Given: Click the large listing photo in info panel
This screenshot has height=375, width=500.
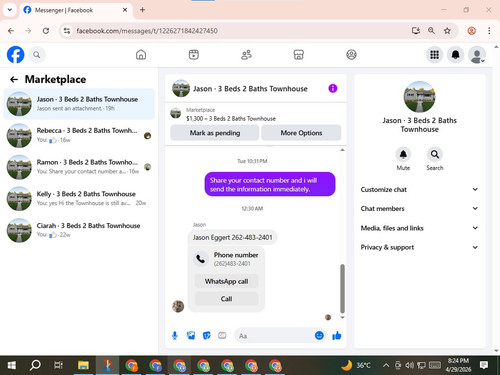Looking at the screenshot, I should click(419, 97).
